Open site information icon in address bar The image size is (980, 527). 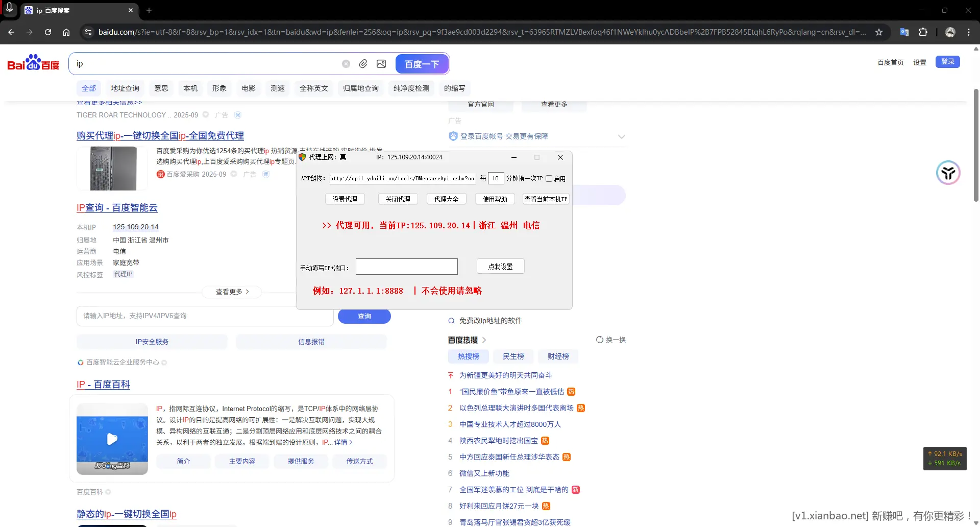point(88,32)
